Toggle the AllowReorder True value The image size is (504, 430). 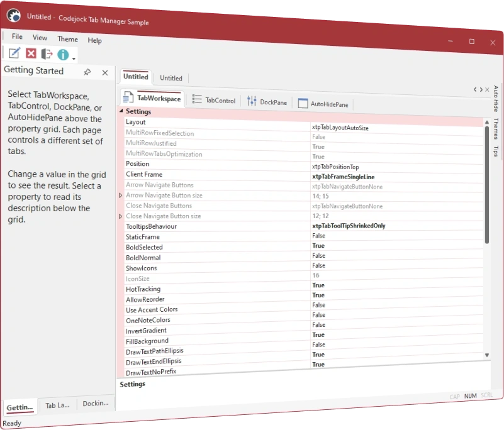pos(318,295)
